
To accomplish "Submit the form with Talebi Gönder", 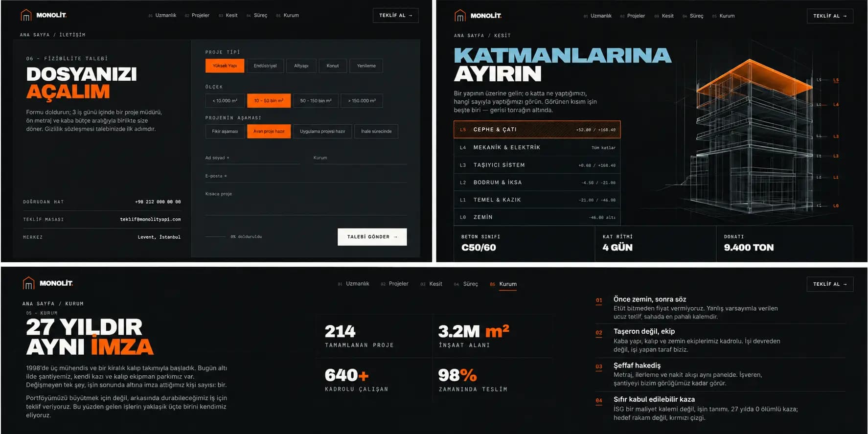I will coord(372,237).
